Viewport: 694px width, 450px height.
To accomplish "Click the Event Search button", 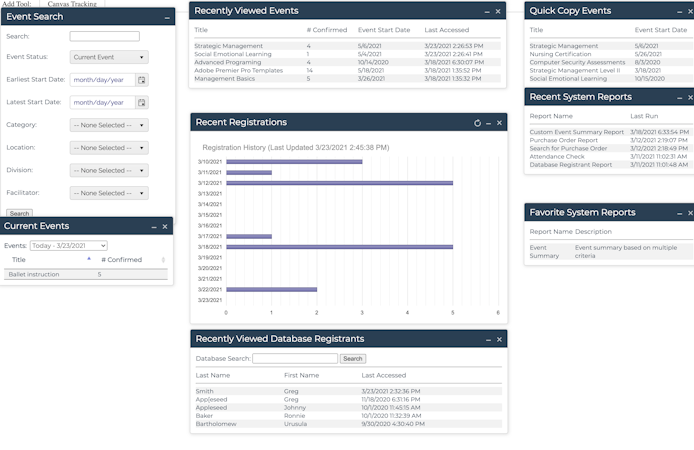I will coord(19,213).
